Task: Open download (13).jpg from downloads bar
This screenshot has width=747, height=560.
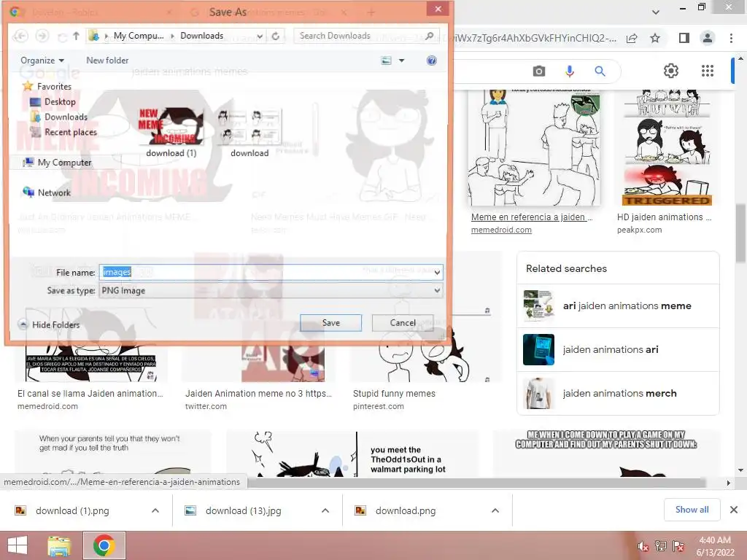Action: click(243, 510)
